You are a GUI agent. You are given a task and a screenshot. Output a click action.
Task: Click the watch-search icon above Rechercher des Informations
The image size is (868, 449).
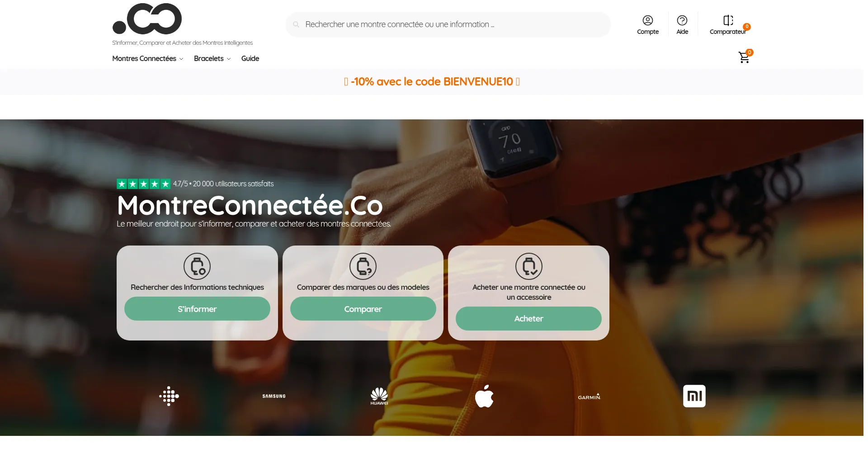tap(197, 266)
